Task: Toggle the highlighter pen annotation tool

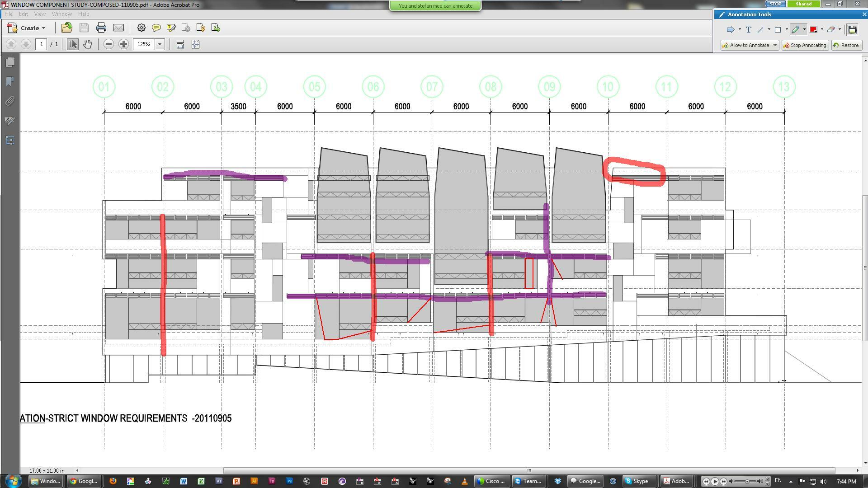Action: [x=796, y=30]
